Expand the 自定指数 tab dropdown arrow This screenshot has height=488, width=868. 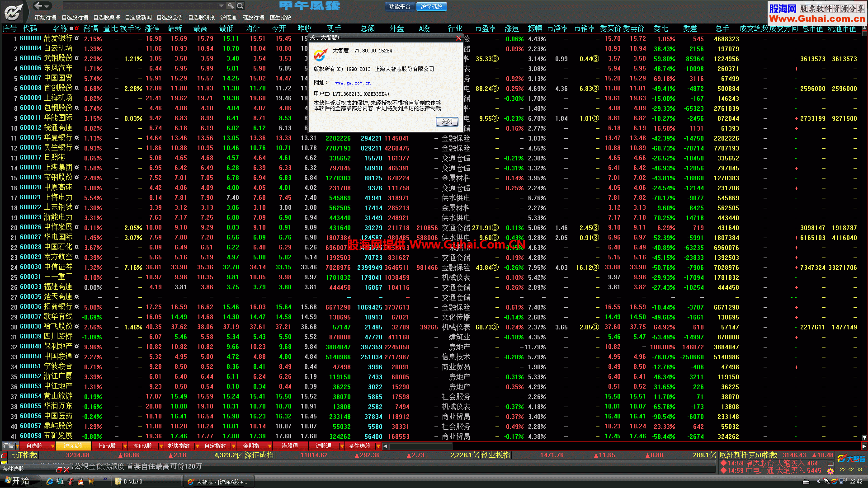pyautogui.click(x=233, y=446)
